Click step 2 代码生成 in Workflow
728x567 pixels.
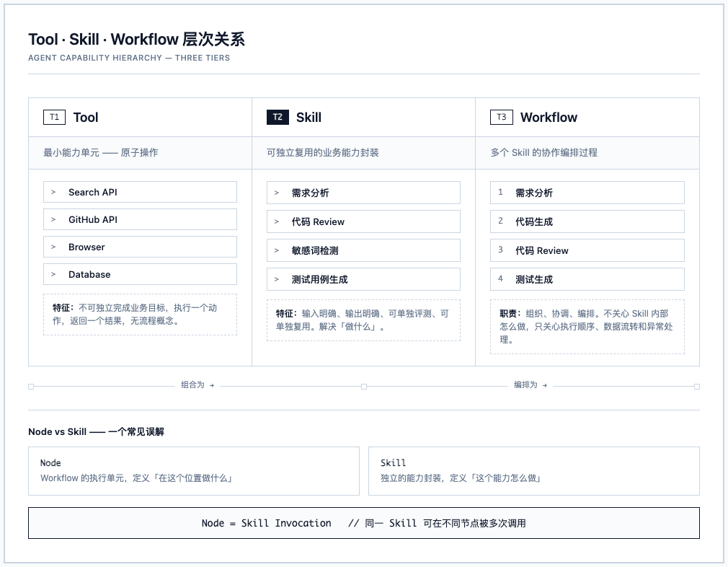(587, 221)
